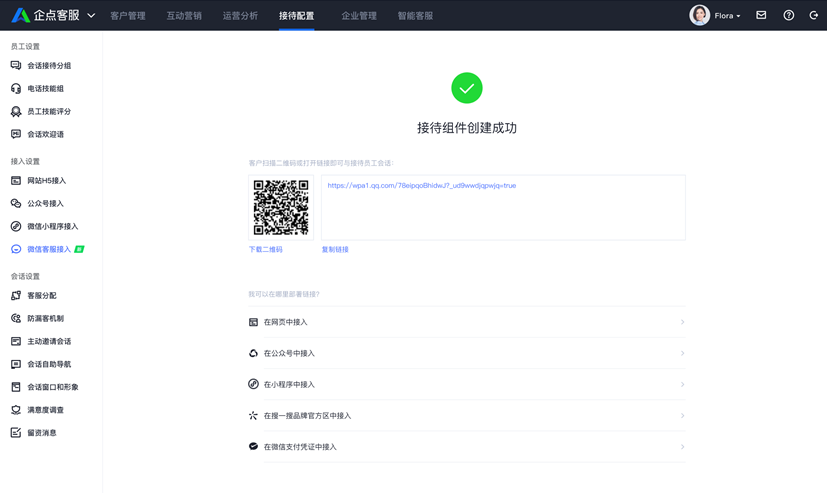The width and height of the screenshot is (827, 493).
Task: Open 智能客服 top navigation tab
Action: (x=415, y=16)
